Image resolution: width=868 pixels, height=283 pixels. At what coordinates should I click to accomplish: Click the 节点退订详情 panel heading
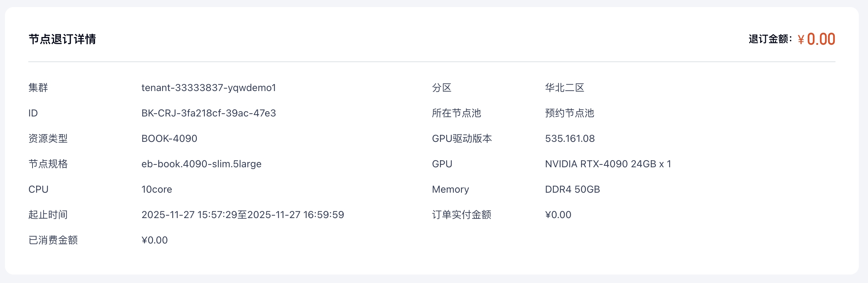[x=62, y=39]
